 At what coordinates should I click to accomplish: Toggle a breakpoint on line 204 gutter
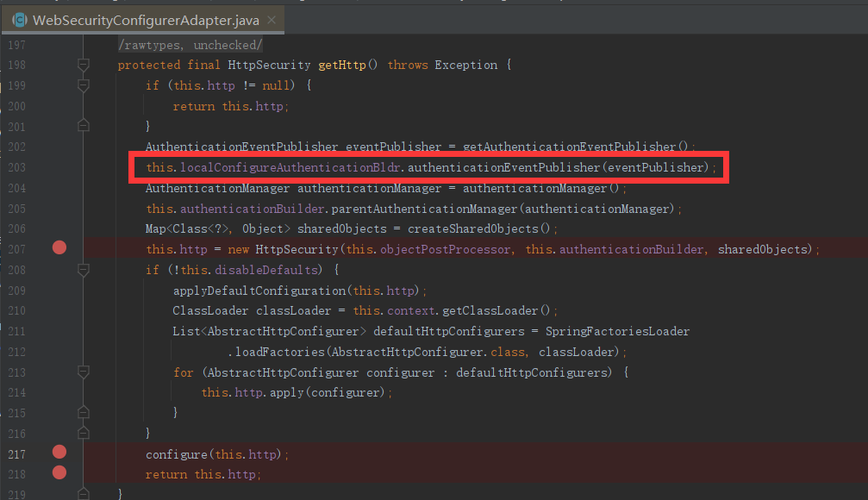point(59,188)
